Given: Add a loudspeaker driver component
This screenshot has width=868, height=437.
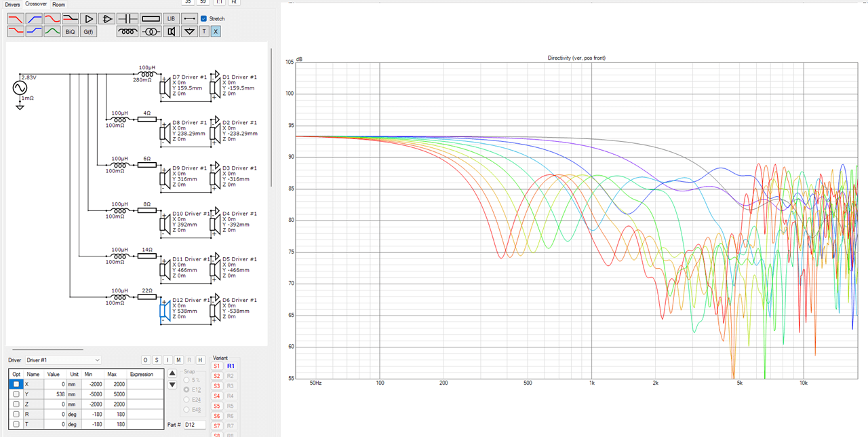Looking at the screenshot, I should tap(172, 31).
